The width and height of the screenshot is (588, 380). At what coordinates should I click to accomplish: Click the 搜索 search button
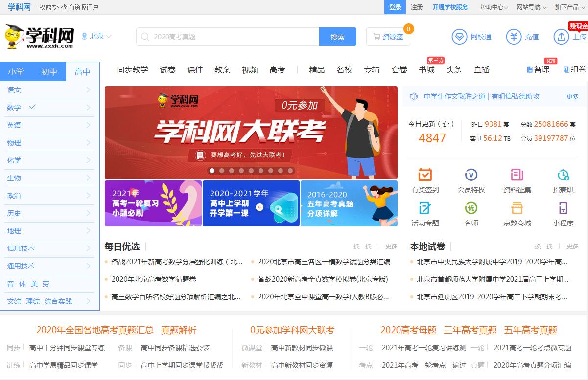(337, 36)
